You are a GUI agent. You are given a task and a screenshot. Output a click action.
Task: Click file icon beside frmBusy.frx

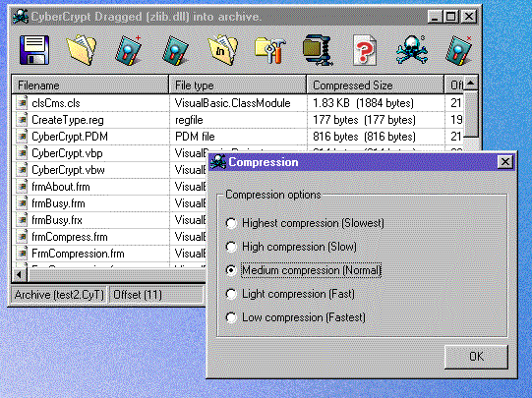click(22, 220)
